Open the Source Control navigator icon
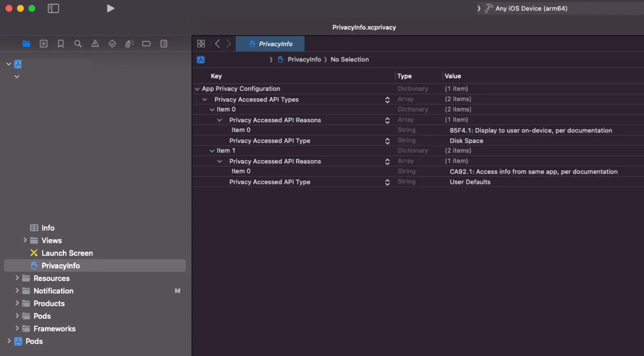This screenshot has width=644, height=356. pos(44,44)
